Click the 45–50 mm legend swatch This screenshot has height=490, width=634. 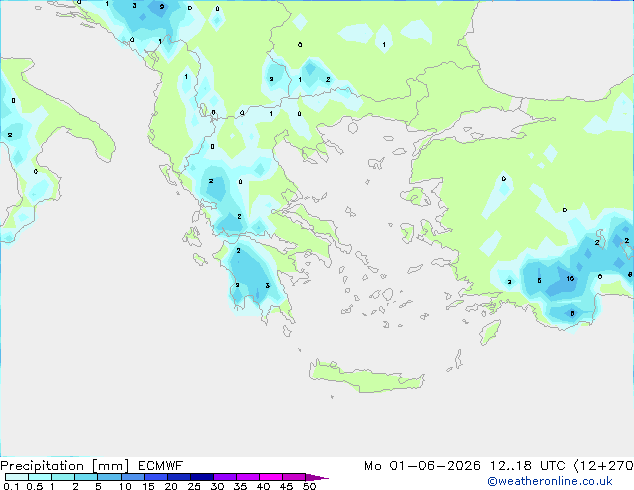pyautogui.click(x=294, y=477)
